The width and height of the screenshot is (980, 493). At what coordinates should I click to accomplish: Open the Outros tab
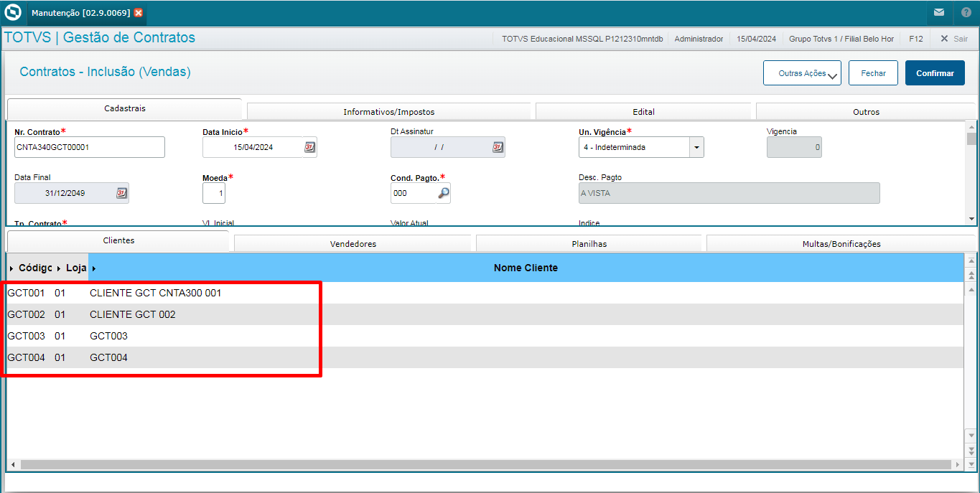click(866, 111)
